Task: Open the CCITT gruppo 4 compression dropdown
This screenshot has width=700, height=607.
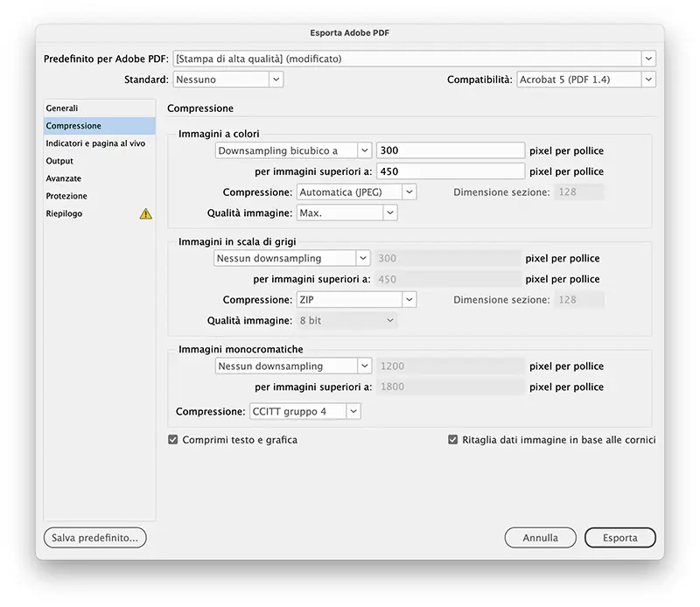Action: point(304,411)
